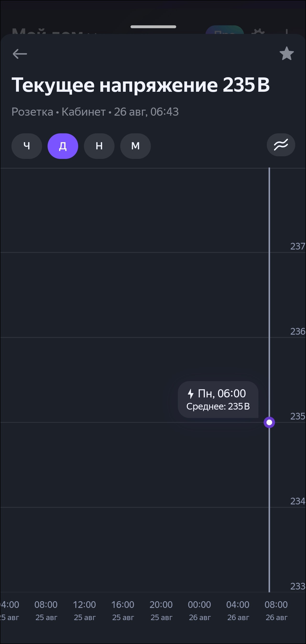The height and width of the screenshot is (644, 306).
Task: Tap the vertical cursor line on the chart
Action: click(269, 300)
